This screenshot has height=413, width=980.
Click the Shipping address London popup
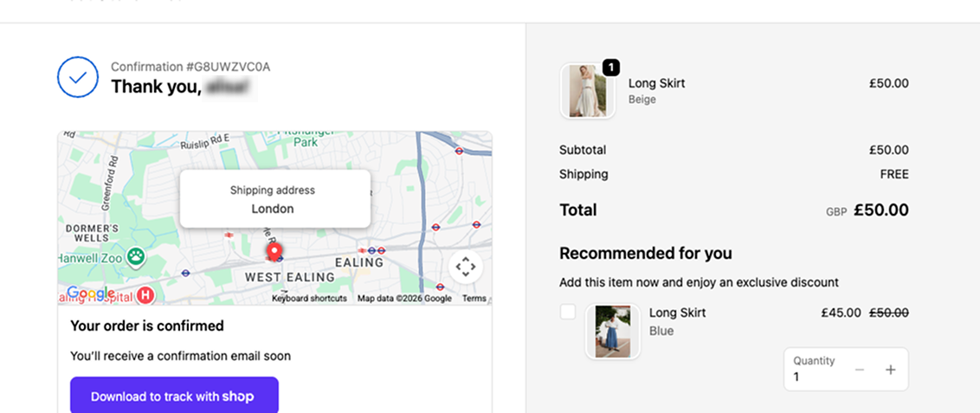click(275, 199)
